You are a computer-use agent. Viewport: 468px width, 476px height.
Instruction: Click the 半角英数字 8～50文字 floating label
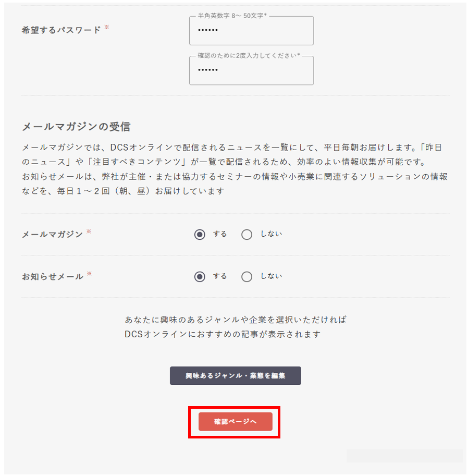[x=231, y=16]
